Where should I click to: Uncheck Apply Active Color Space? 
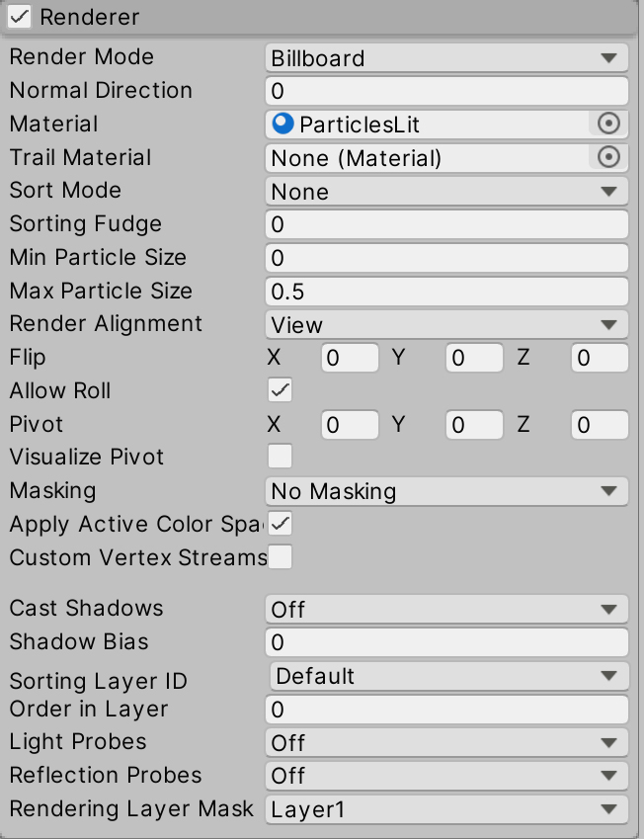pos(281,524)
